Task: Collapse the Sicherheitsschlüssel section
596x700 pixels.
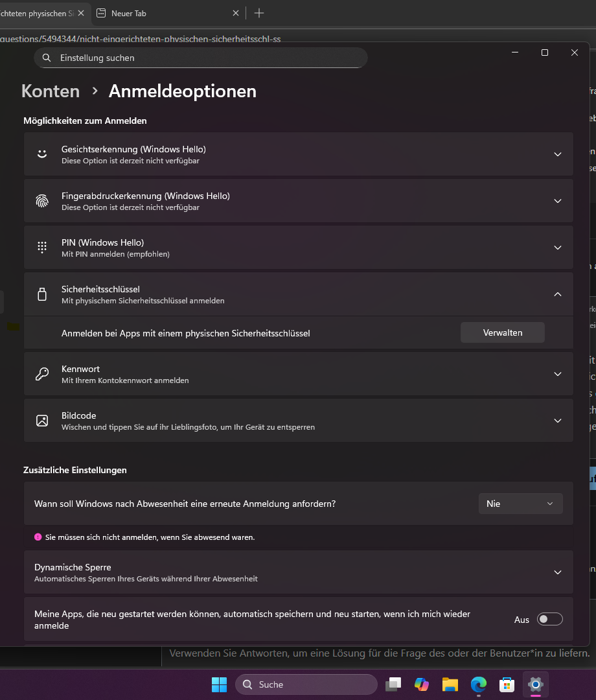Action: 558,294
